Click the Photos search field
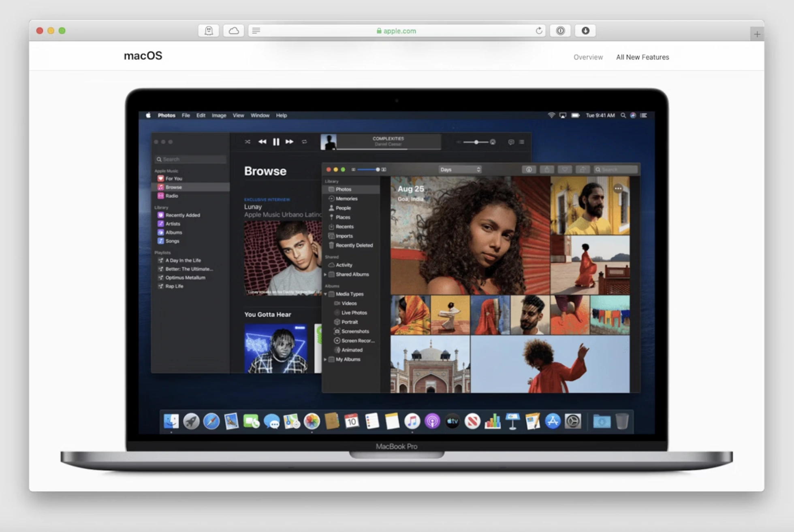 point(616,170)
